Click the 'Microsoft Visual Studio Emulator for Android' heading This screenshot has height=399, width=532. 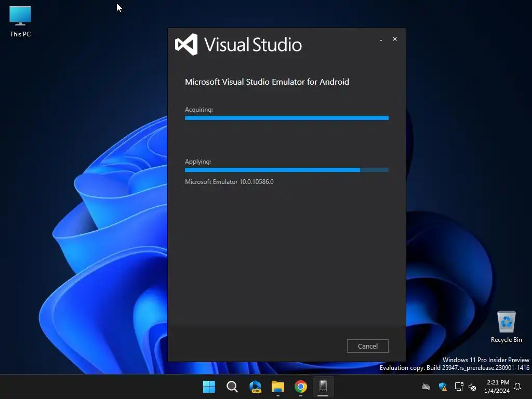point(267,82)
